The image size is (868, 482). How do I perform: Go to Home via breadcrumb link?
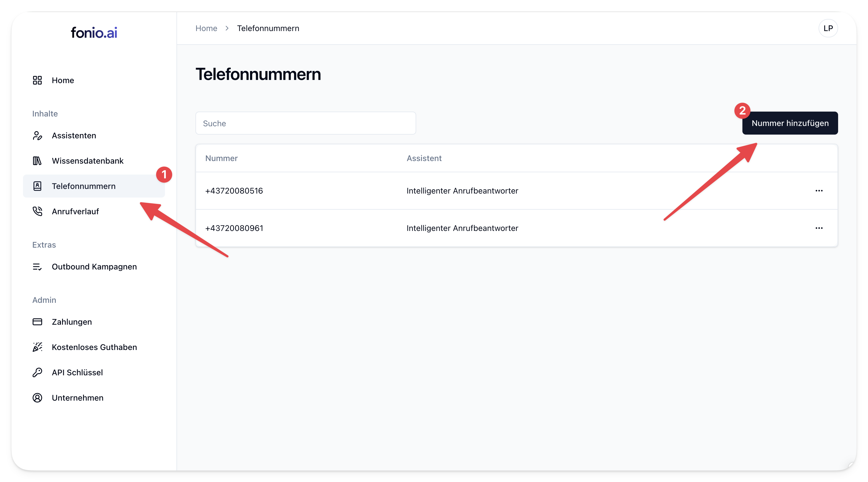tap(206, 28)
